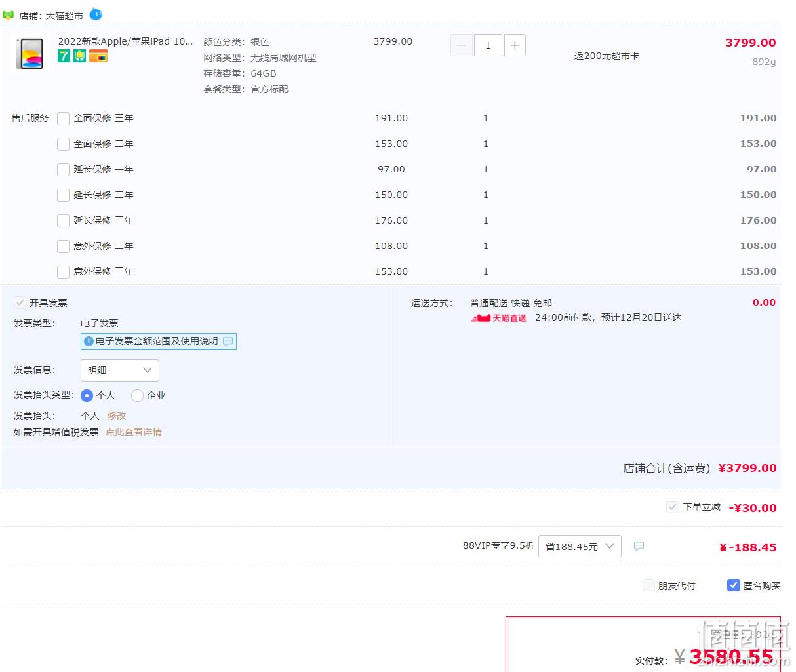Screen dimensions: 796x672
Task: Open the 88VIP 省188.45元 discount dropdown
Action: click(x=580, y=546)
